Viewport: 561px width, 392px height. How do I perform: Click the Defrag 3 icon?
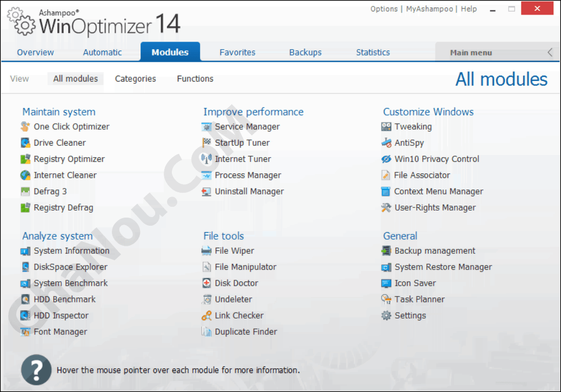coord(25,191)
